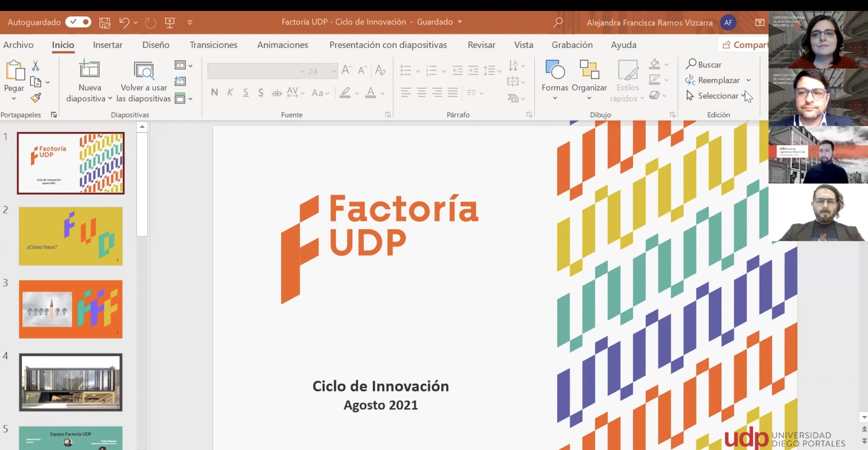The image size is (868, 450).
Task: Click the ribbon display options icon
Action: pos(759,23)
